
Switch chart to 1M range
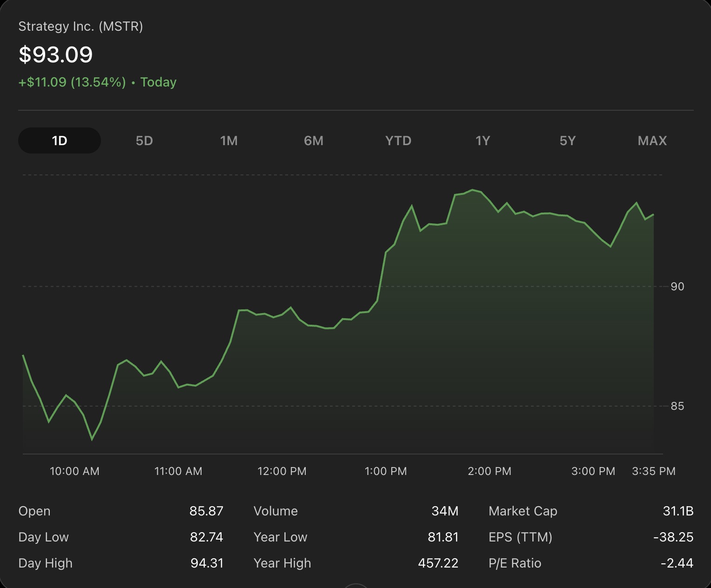(229, 140)
